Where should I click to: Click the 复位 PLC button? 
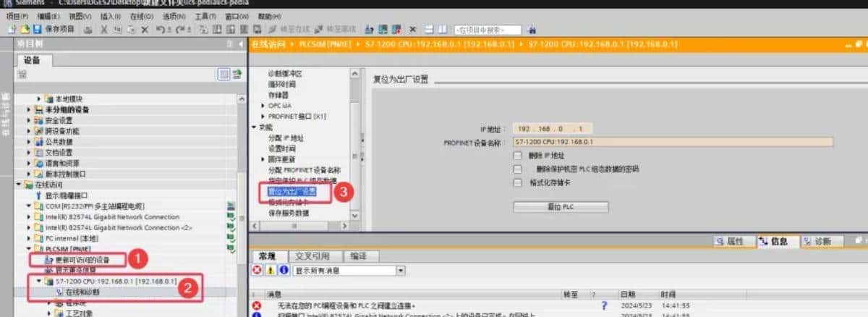coord(561,207)
